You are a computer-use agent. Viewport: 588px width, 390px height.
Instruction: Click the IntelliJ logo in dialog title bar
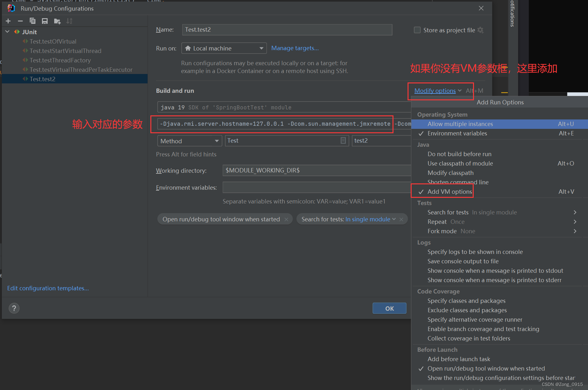pos(11,8)
